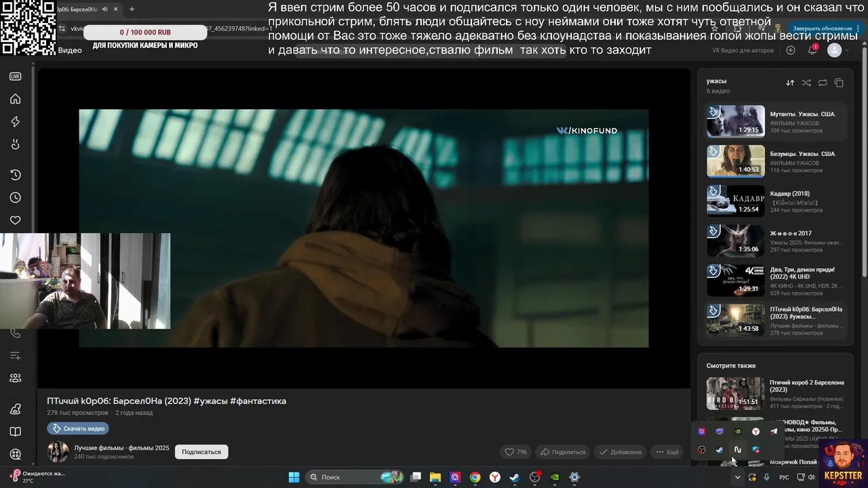Click the copy playlist icon
Screen dimensions: 868x488
pos(839,83)
